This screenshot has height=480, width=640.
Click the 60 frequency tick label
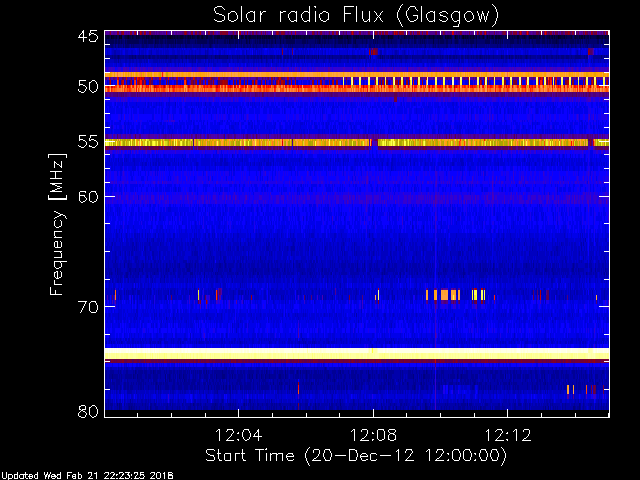pos(88,196)
